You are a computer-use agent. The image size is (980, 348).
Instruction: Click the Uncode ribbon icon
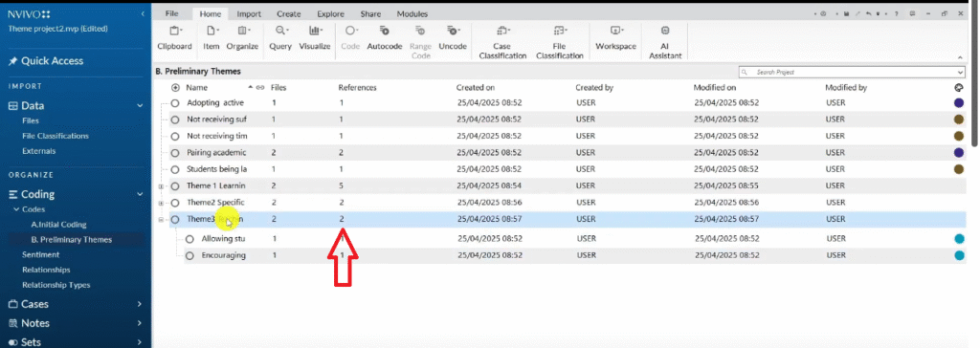(x=453, y=31)
